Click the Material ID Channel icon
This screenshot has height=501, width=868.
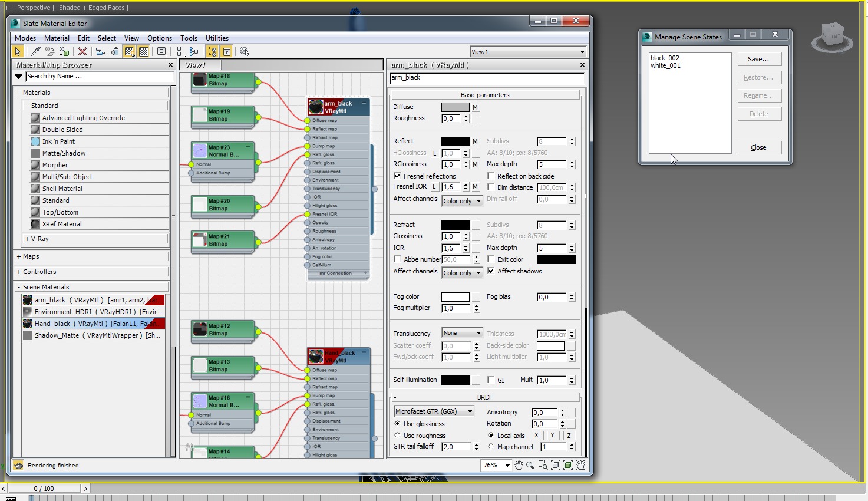[x=161, y=52]
